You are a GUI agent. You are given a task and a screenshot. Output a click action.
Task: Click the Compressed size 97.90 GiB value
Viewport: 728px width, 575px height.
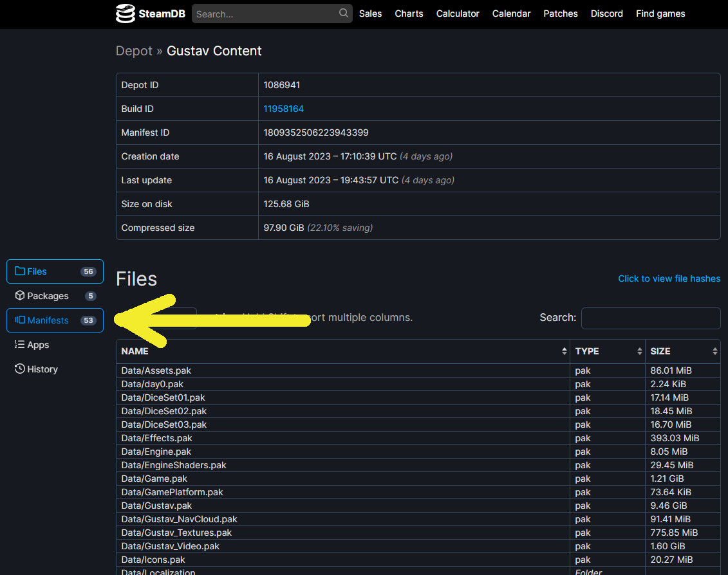[x=284, y=228]
